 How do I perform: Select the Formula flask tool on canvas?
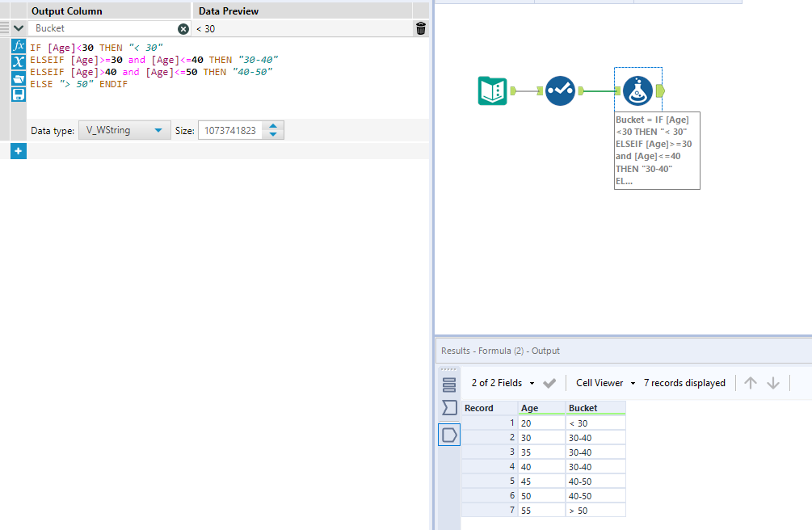pyautogui.click(x=638, y=90)
